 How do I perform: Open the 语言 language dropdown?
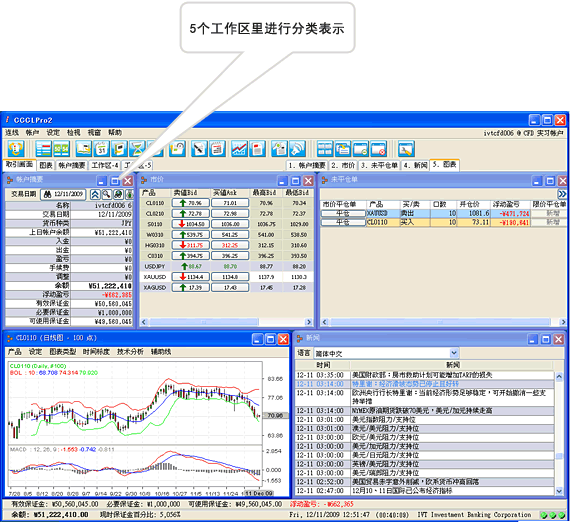[x=386, y=353]
